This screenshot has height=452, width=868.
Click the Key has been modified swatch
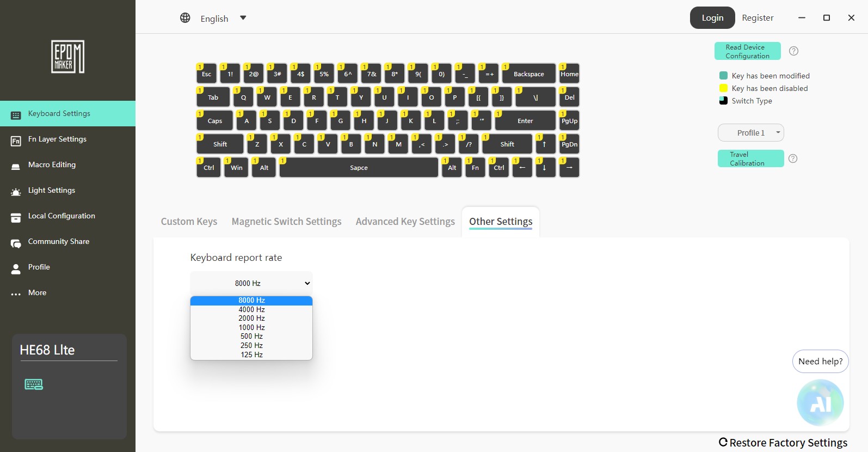[x=723, y=75]
